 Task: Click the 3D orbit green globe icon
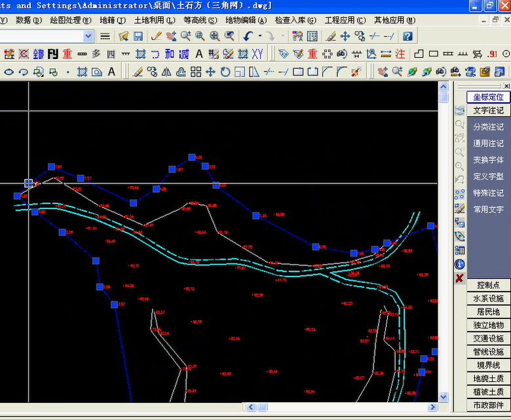412,71
